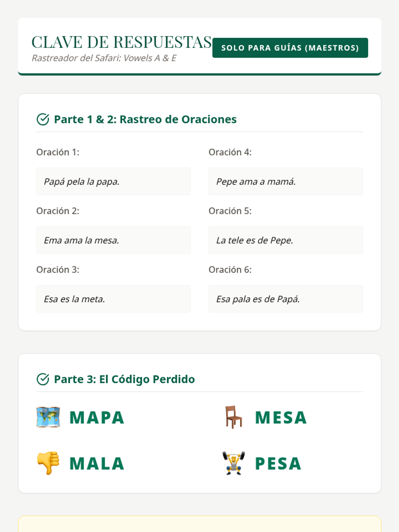The height and width of the screenshot is (532, 399).
Task: Click check-circle icon beside Parte 1 & 2
Action: point(43,119)
